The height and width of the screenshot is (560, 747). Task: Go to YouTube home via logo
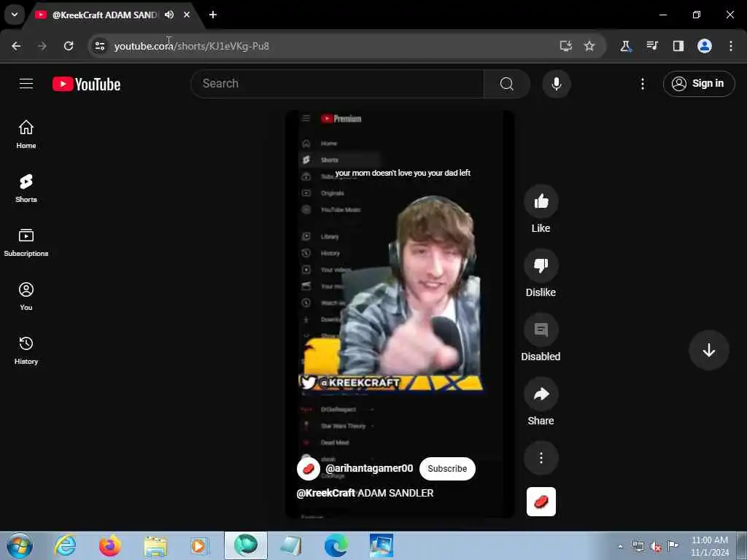click(x=86, y=85)
